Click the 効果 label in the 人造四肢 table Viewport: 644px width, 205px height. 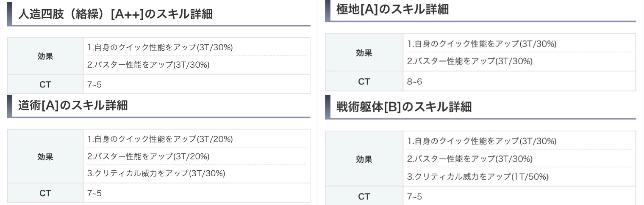click(45, 56)
